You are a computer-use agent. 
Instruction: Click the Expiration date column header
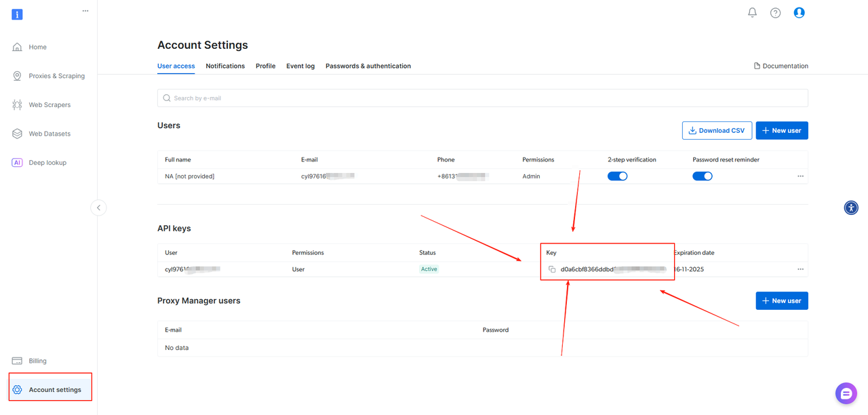pyautogui.click(x=694, y=253)
